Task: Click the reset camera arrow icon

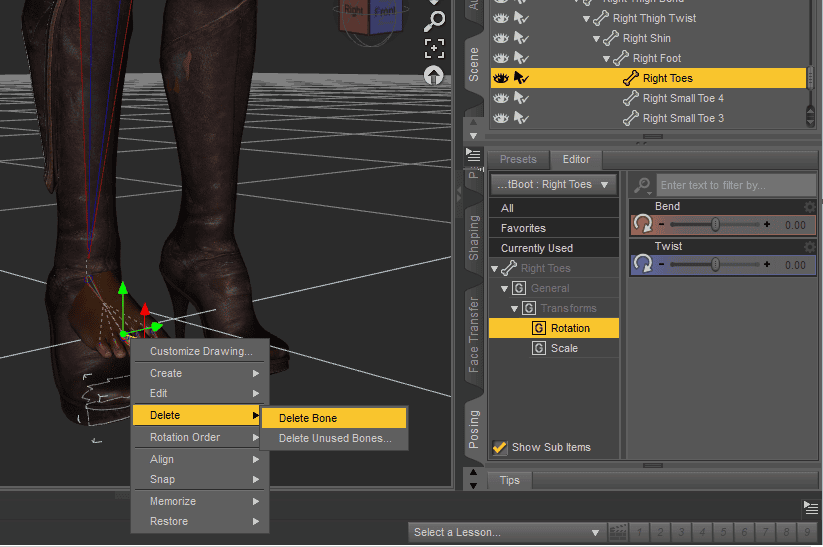Action: click(434, 76)
